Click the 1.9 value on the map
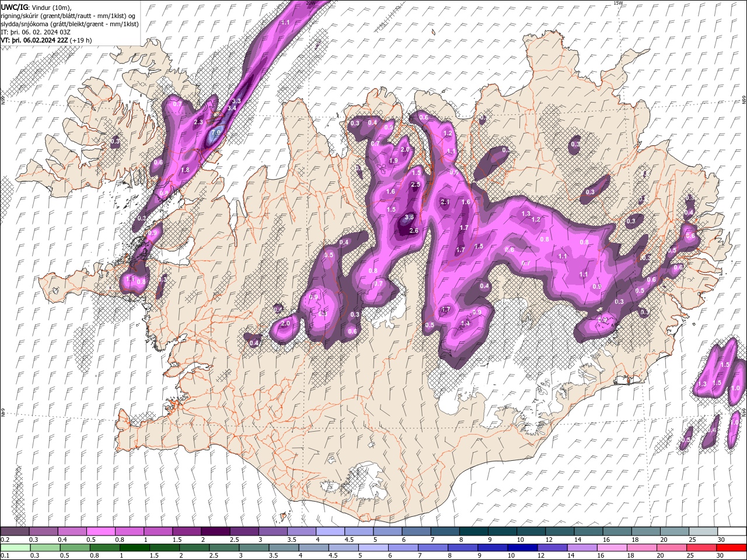 tap(393, 161)
